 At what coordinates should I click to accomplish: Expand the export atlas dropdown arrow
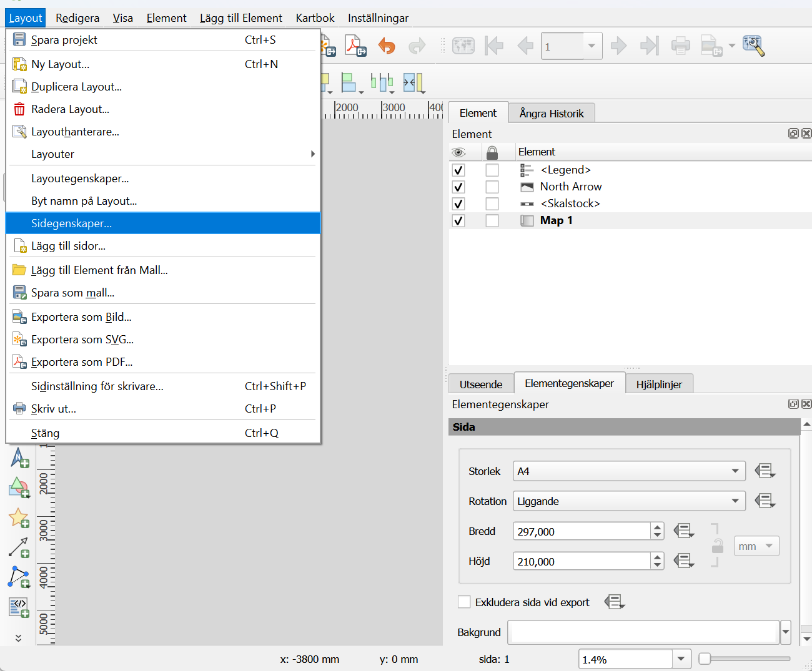pyautogui.click(x=731, y=46)
